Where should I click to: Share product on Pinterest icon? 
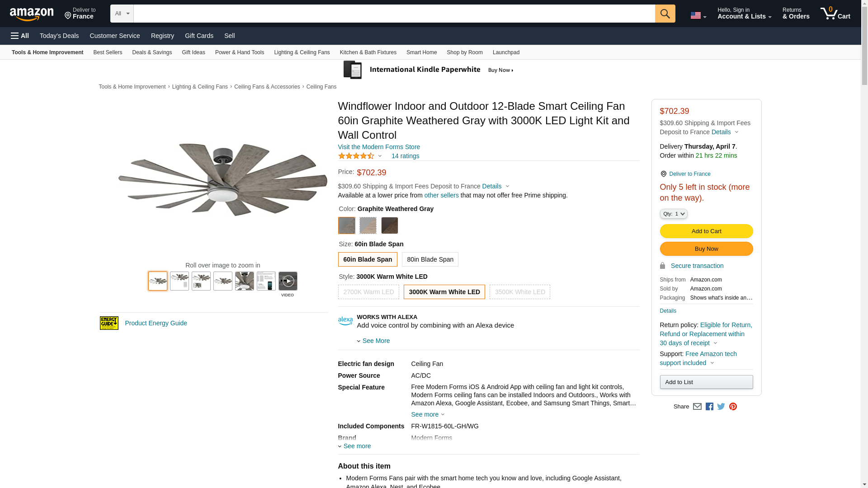[733, 407]
